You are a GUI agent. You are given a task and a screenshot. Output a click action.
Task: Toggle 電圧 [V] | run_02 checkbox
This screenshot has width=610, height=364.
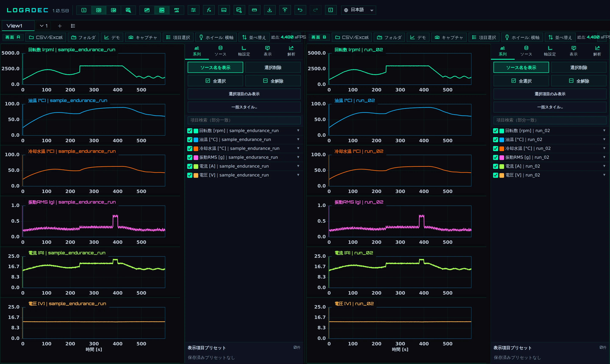point(496,175)
